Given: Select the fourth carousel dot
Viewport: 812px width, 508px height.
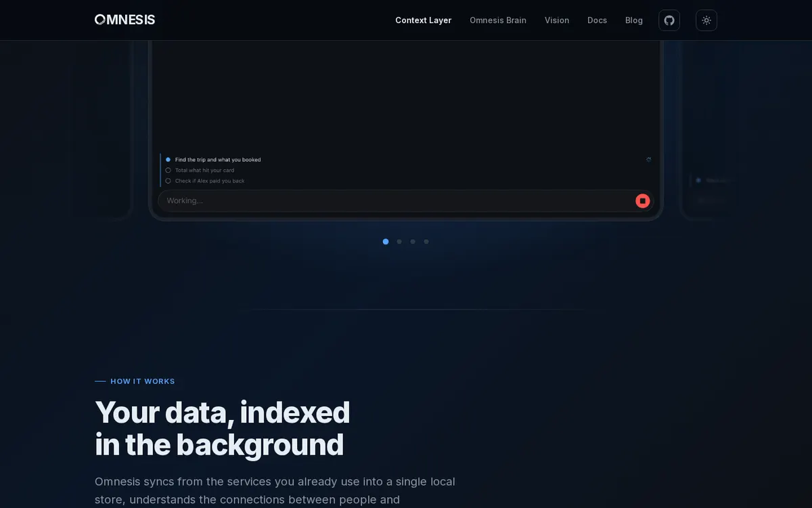Looking at the screenshot, I should click(x=426, y=241).
